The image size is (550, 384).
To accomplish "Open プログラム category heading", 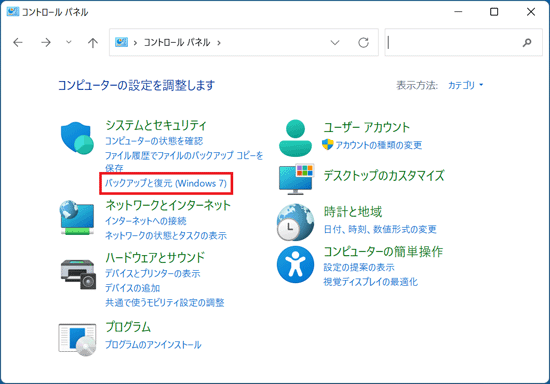I will [x=128, y=327].
